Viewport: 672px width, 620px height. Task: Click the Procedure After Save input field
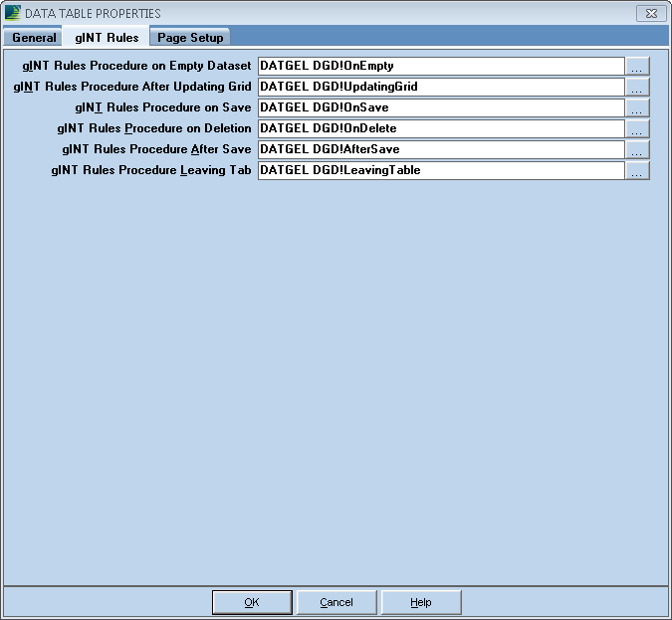[440, 150]
